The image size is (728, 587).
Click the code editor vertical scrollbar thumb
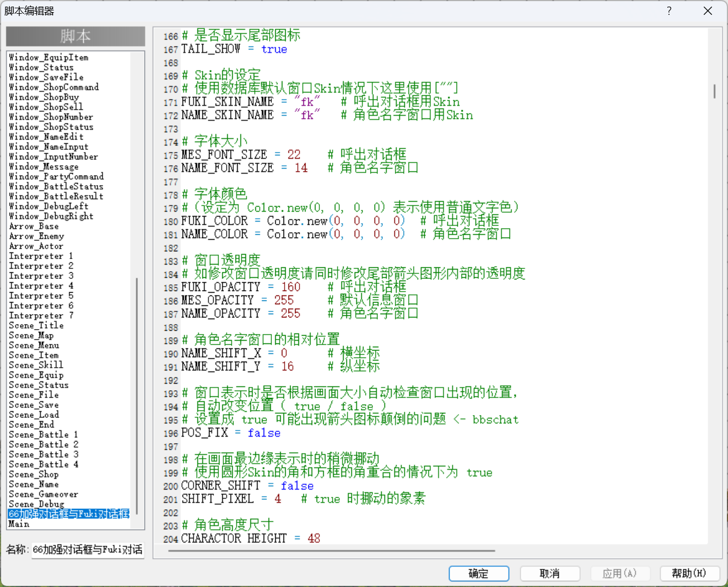pos(714,91)
